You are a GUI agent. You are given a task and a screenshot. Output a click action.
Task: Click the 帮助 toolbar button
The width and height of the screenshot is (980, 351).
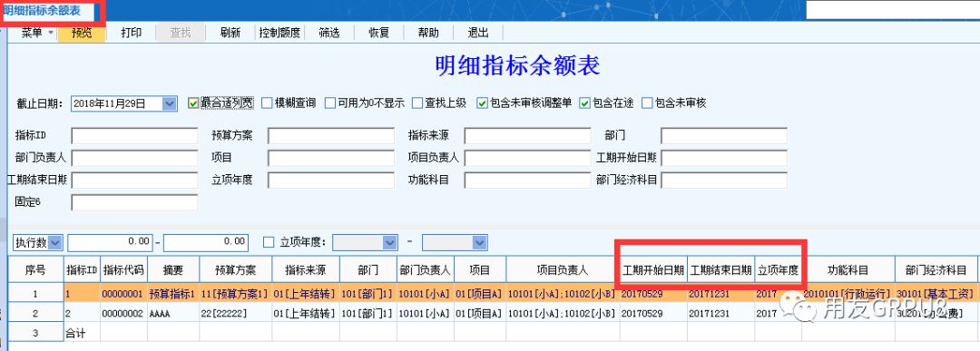[428, 33]
